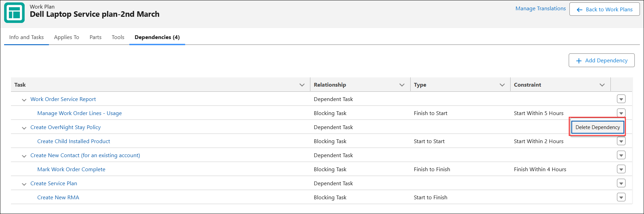Go to the Tools tab

(x=118, y=37)
